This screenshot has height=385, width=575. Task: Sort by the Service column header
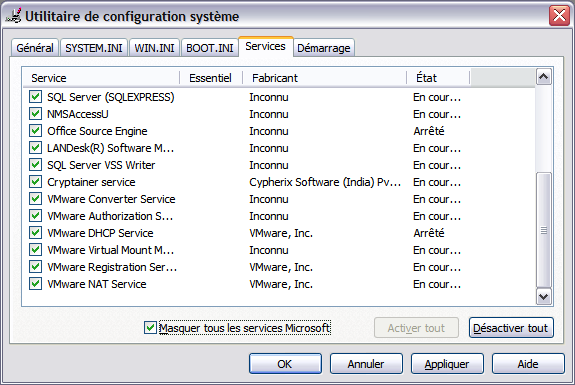(x=101, y=78)
